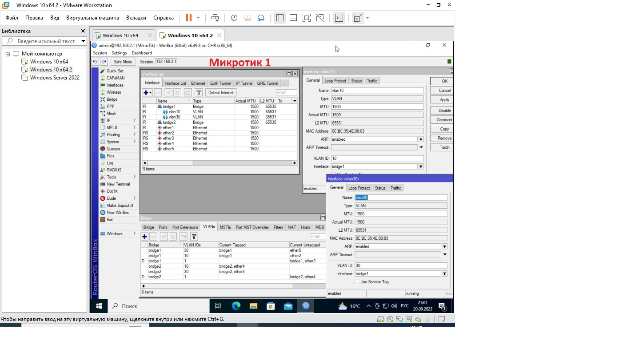Viewport: 639px width, 364px height.
Task: Open Log in sidebar
Action: pos(110,163)
